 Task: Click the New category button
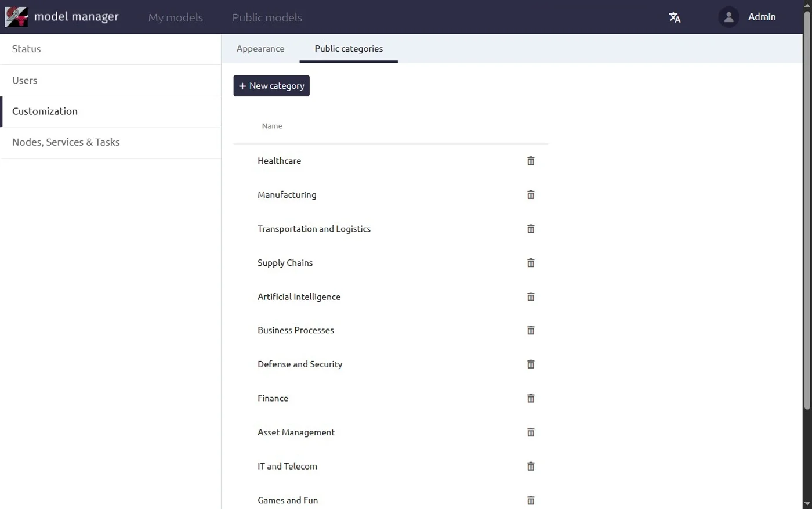(271, 86)
